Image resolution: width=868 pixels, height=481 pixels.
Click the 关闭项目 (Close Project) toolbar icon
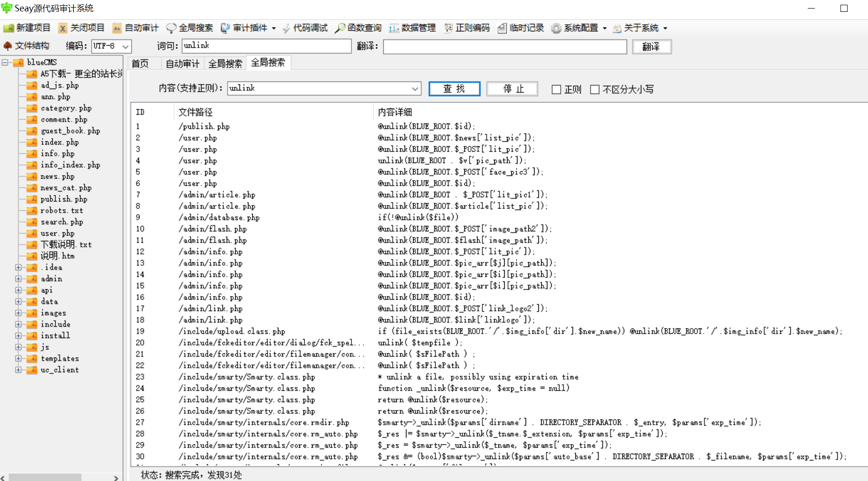[63, 28]
